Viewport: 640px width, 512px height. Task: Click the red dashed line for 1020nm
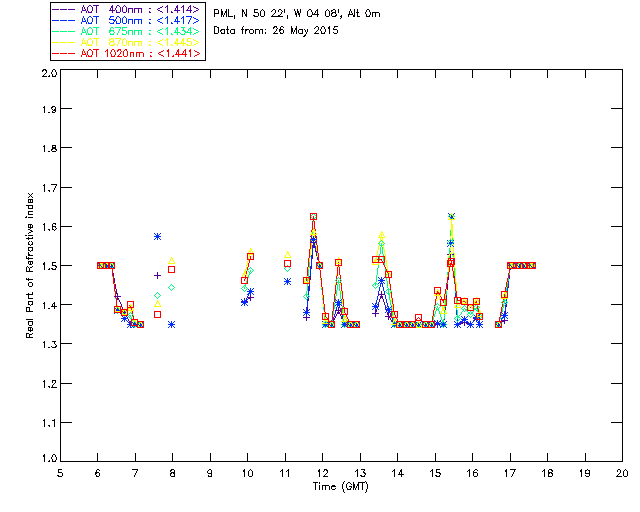(x=64, y=53)
